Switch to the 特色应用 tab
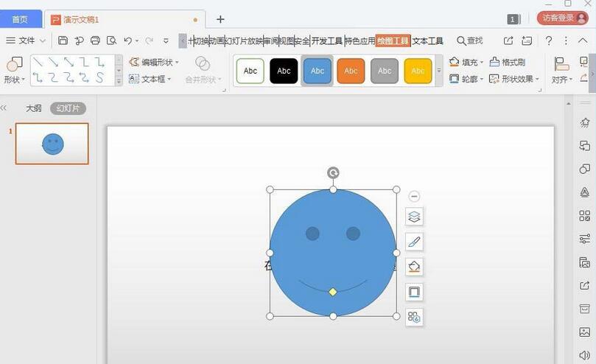The width and height of the screenshot is (596, 364). pos(360,41)
